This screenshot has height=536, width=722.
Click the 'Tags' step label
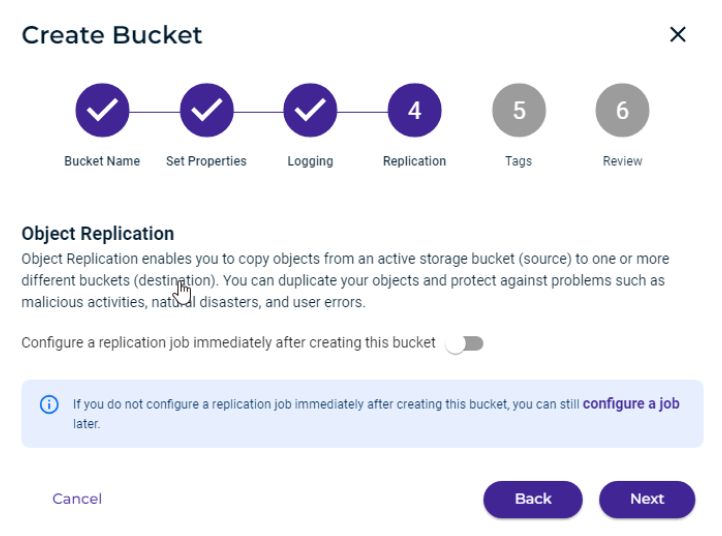point(518,161)
